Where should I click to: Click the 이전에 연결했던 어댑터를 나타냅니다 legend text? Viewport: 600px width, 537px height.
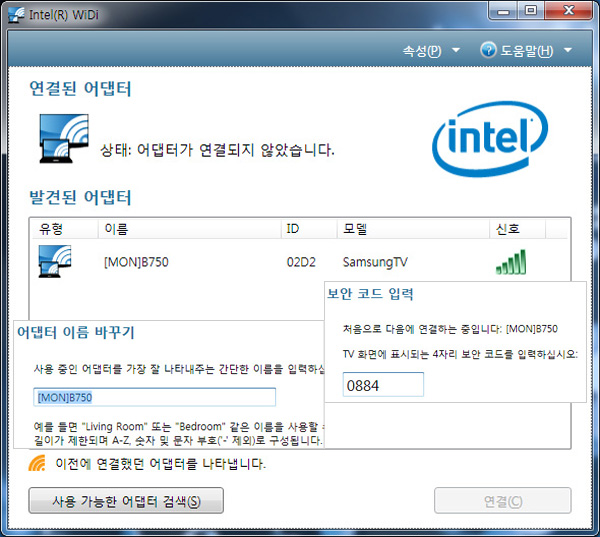tap(160, 464)
